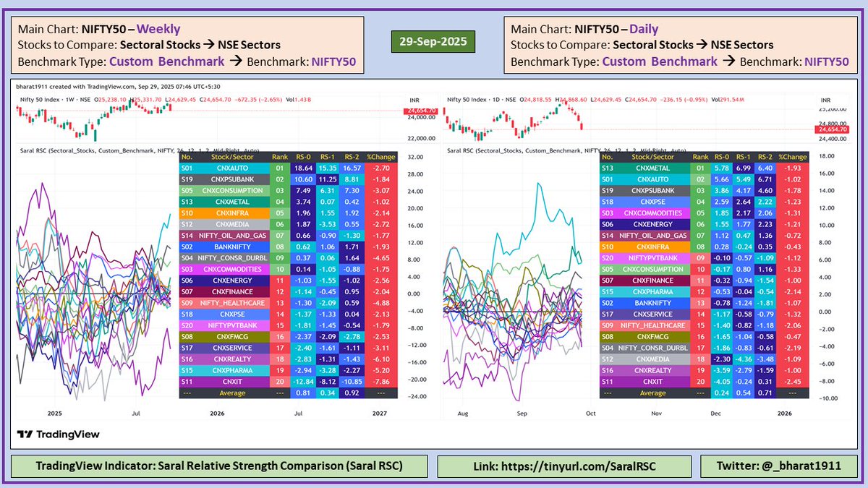Image resolution: width=868 pixels, height=488 pixels.
Task: Select the TradingView Indicator Saral RSC banner
Action: point(219,466)
